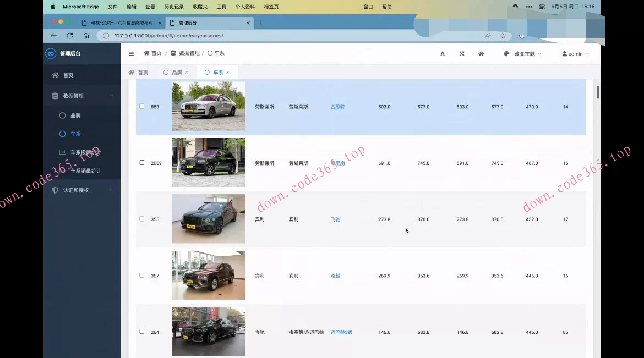The height and width of the screenshot is (358, 644).
Task: Open the 改变主题 theme dropdown
Action: tap(523, 54)
